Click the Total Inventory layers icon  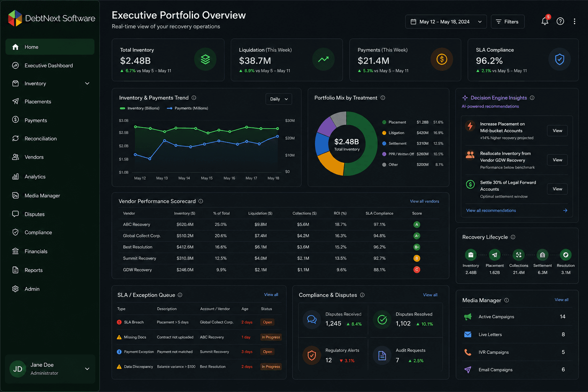[x=206, y=59]
